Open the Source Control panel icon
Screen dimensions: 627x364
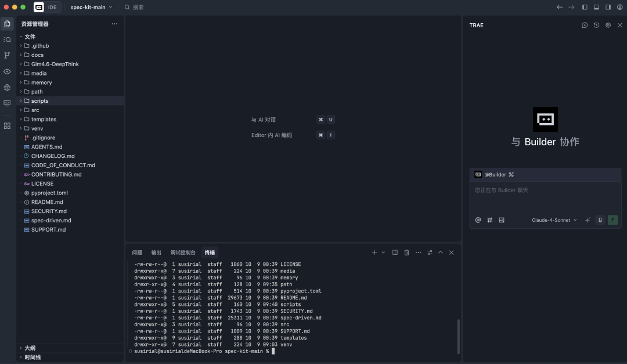coord(7,56)
